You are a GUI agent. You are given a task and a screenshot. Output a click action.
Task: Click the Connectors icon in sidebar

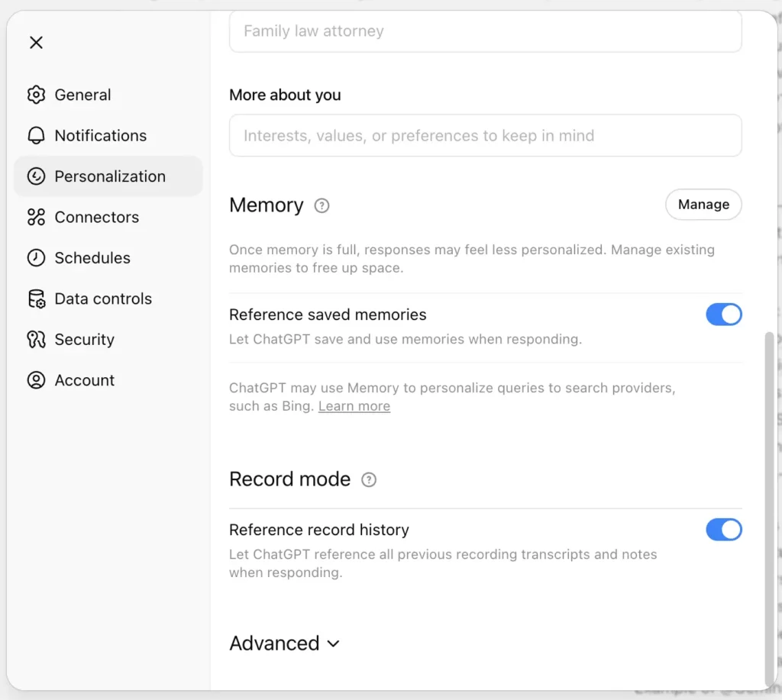click(x=36, y=218)
